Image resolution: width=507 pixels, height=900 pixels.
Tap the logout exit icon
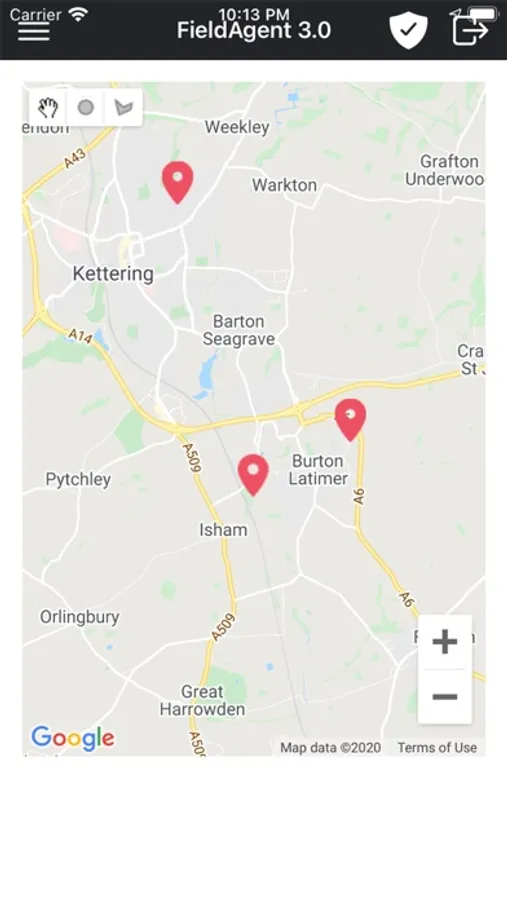tap(470, 30)
